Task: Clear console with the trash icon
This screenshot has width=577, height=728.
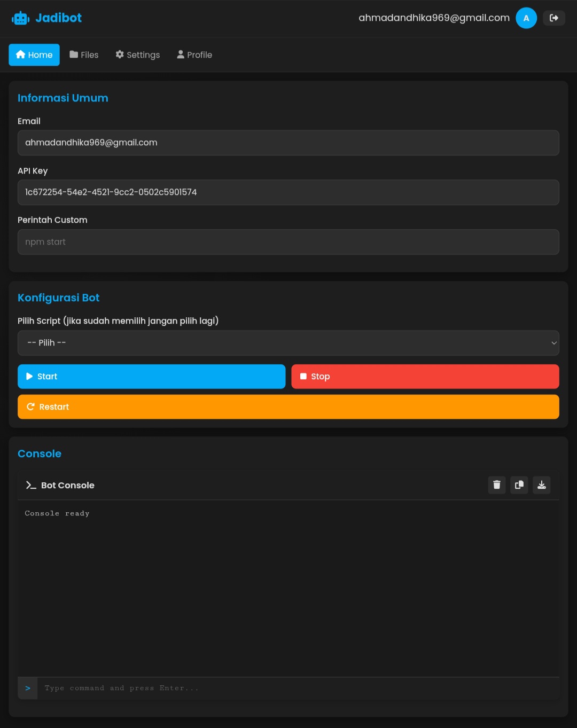Action: click(496, 485)
